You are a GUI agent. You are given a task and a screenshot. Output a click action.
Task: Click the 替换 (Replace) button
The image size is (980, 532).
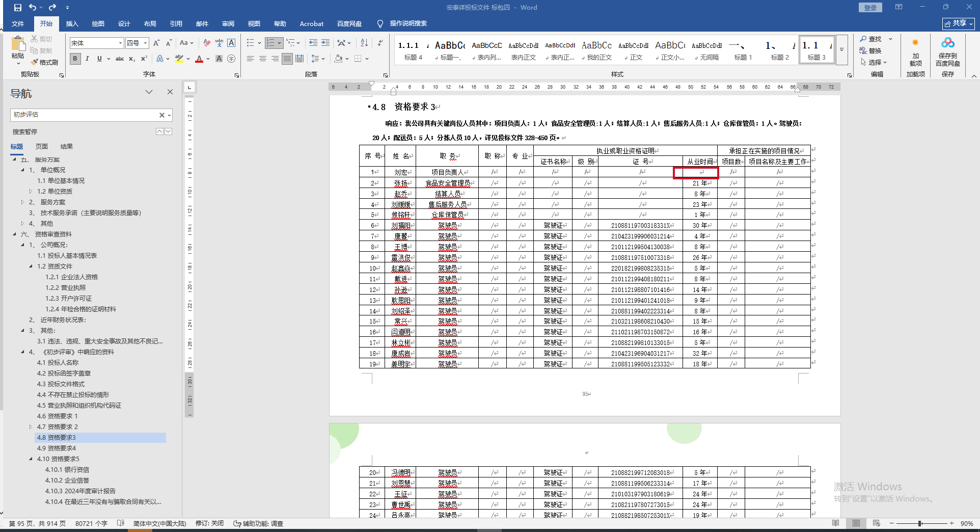[870, 51]
